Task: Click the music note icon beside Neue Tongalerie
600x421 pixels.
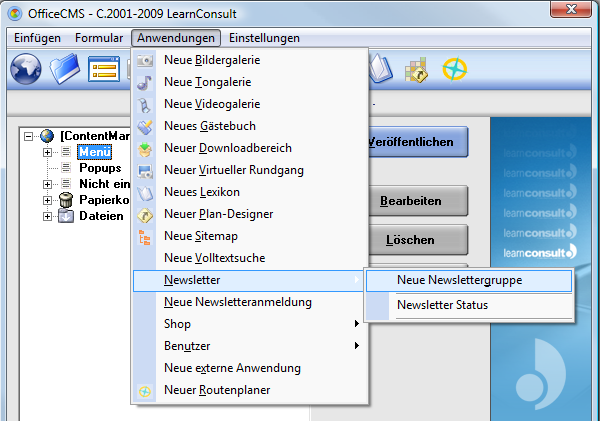Action: [x=145, y=82]
